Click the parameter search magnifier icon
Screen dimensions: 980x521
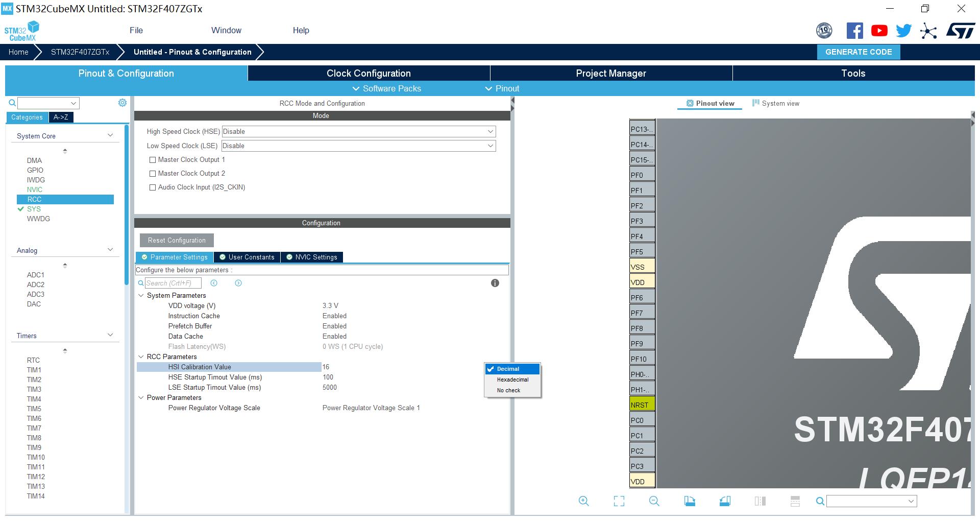[141, 283]
